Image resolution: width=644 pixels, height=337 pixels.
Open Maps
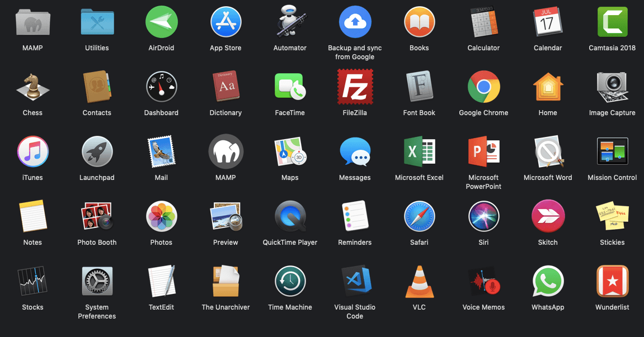pos(290,151)
